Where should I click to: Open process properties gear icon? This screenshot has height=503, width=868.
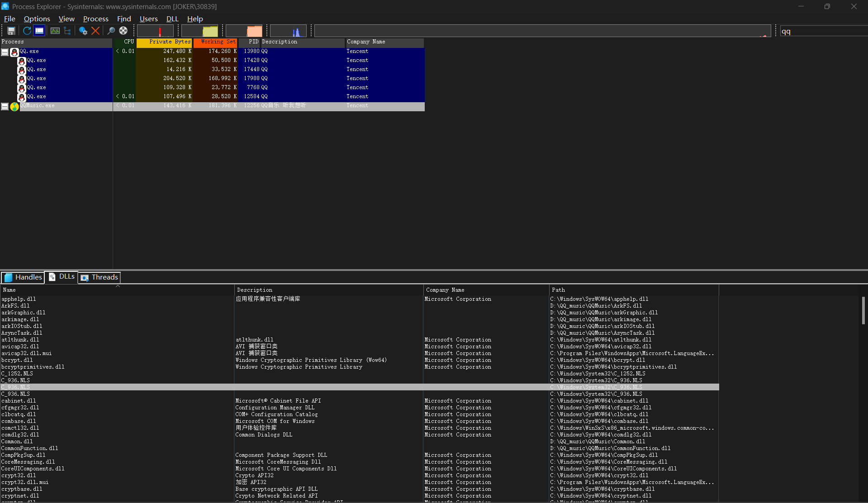83,31
